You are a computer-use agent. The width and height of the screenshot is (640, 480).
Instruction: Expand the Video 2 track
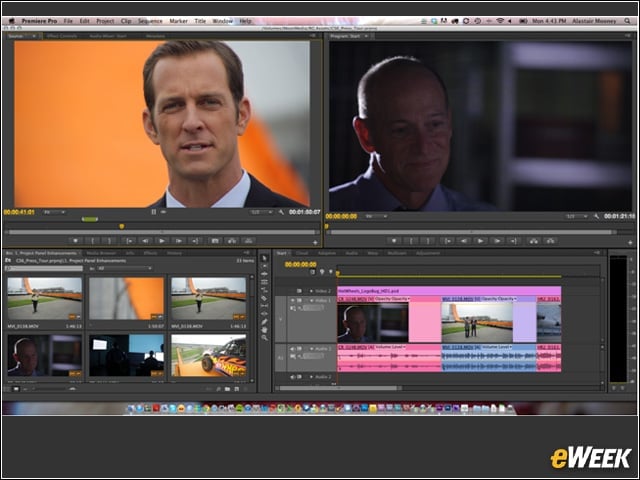(311, 291)
